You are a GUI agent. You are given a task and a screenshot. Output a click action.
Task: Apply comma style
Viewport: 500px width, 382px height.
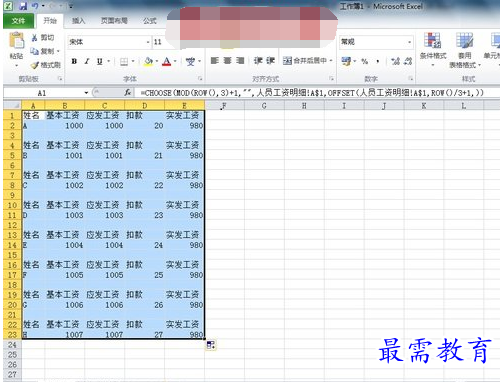point(378,61)
